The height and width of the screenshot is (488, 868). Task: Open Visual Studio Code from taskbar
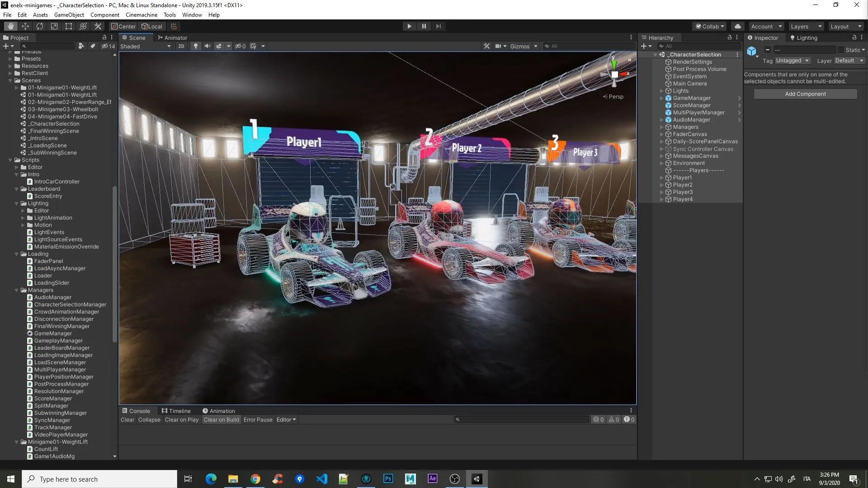point(322,479)
